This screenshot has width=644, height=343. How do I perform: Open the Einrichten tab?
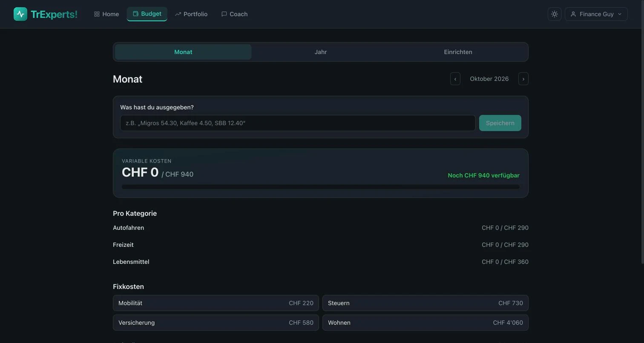pyautogui.click(x=458, y=52)
